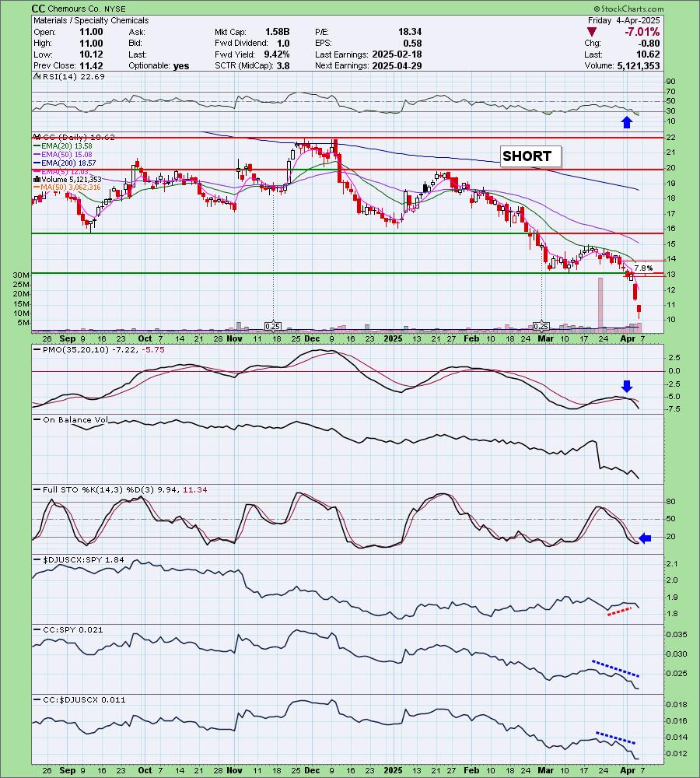Click the CC ticker symbol in the header
The image size is (700, 778).
tap(37, 9)
